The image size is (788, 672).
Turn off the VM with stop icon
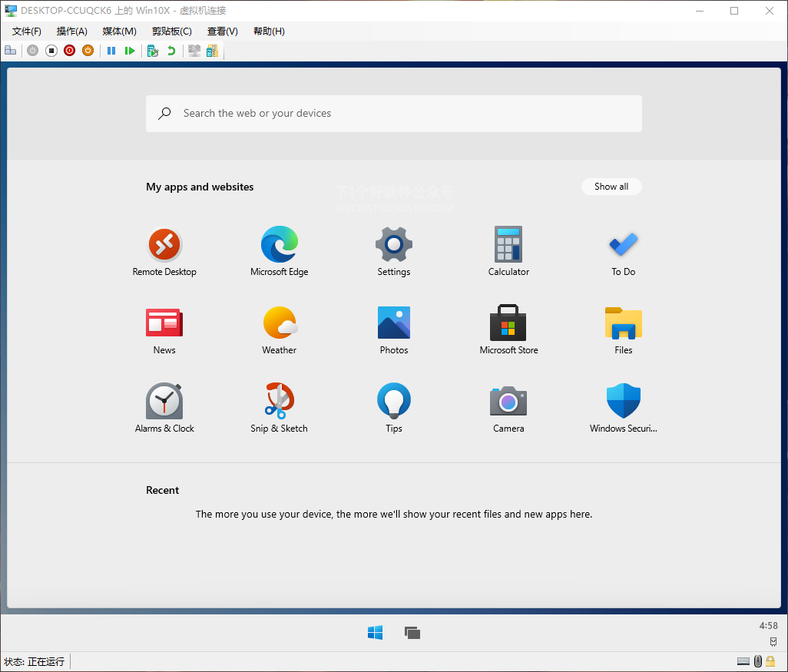pyautogui.click(x=51, y=51)
